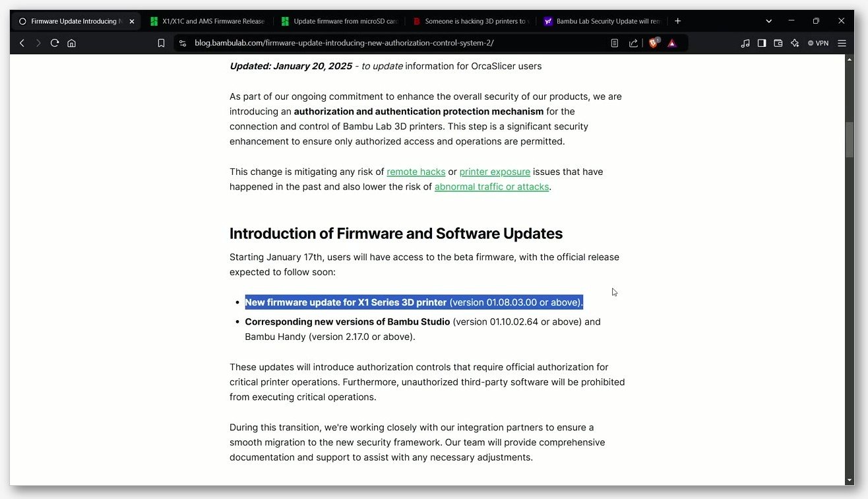Open Brave Wallet
The width and height of the screenshot is (868, 499).
point(778,43)
